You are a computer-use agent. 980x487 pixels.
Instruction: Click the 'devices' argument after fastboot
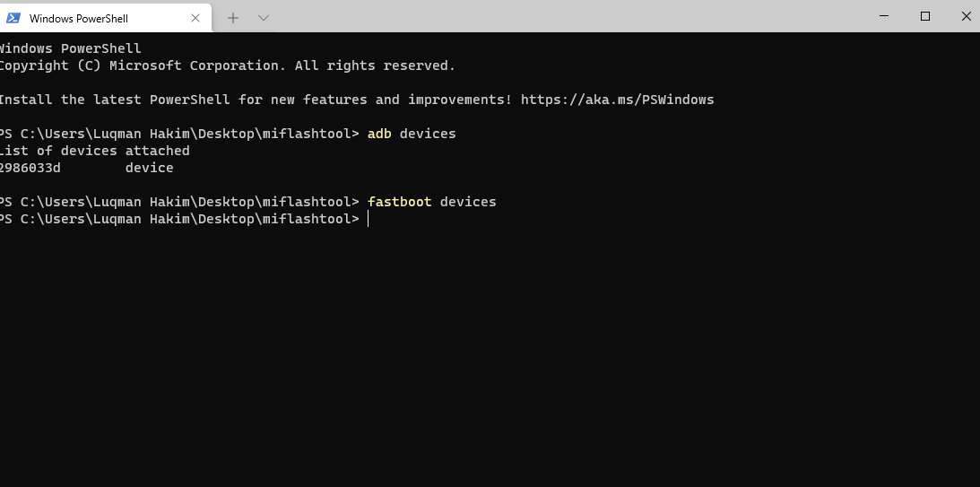click(x=468, y=202)
